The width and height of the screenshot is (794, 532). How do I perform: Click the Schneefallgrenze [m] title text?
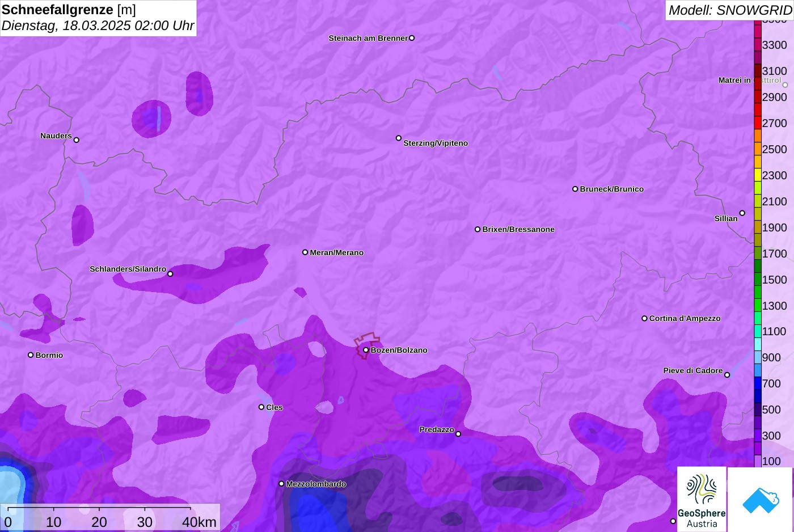point(69,10)
